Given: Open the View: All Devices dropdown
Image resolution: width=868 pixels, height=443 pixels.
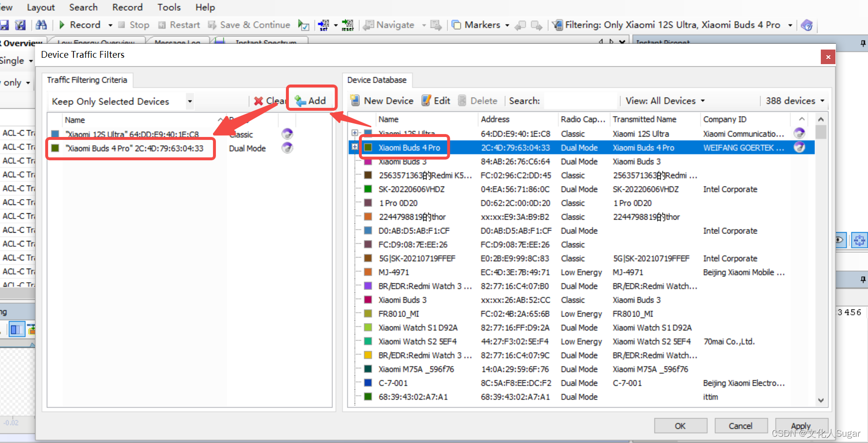Looking at the screenshot, I should pyautogui.click(x=665, y=101).
